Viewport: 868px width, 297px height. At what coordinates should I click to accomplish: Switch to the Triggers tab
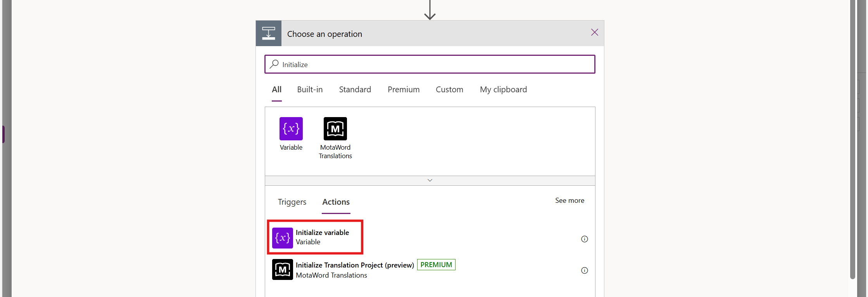pos(292,202)
